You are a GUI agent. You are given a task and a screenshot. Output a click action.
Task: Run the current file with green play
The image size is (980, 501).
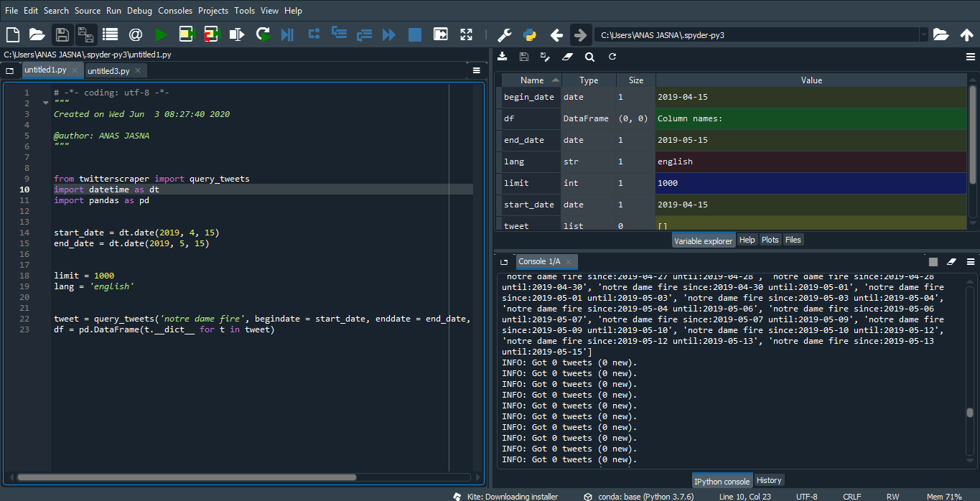[x=161, y=34]
